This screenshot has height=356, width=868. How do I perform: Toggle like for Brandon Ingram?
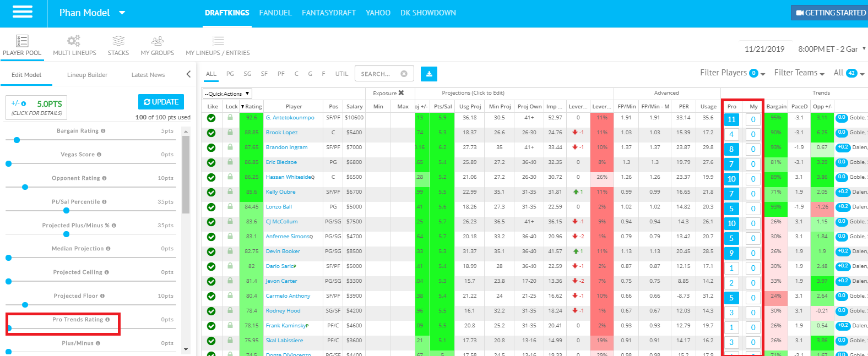tap(211, 147)
